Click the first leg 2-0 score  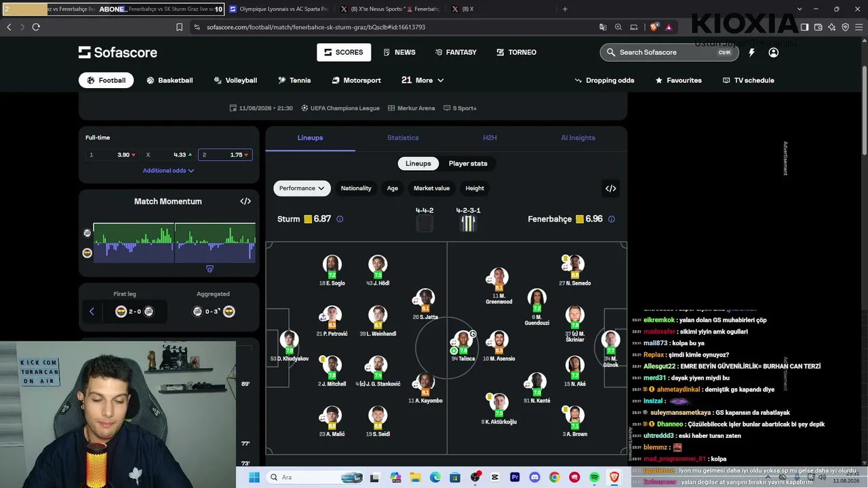(x=134, y=312)
